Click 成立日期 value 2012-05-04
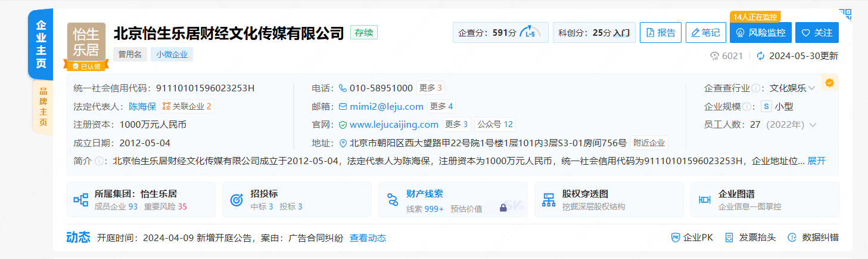This screenshot has height=259, width=868. [145, 143]
